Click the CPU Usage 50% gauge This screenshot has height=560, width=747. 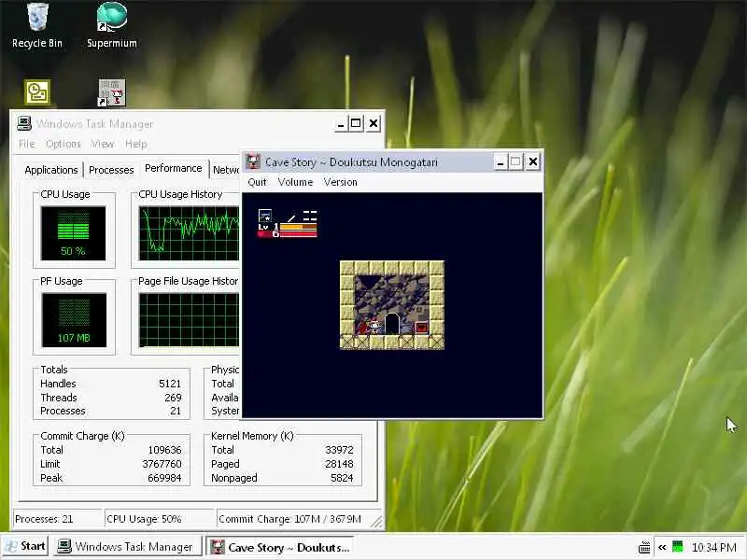pyautogui.click(x=73, y=233)
